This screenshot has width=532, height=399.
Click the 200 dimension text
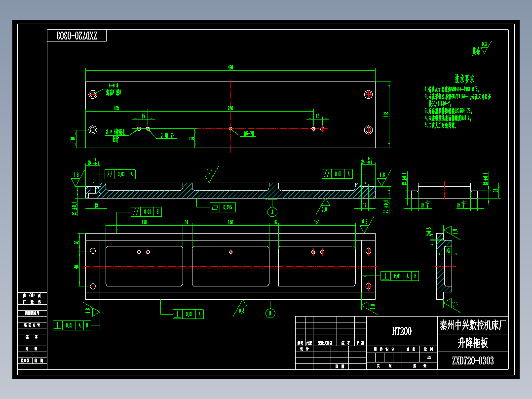pyautogui.click(x=231, y=108)
